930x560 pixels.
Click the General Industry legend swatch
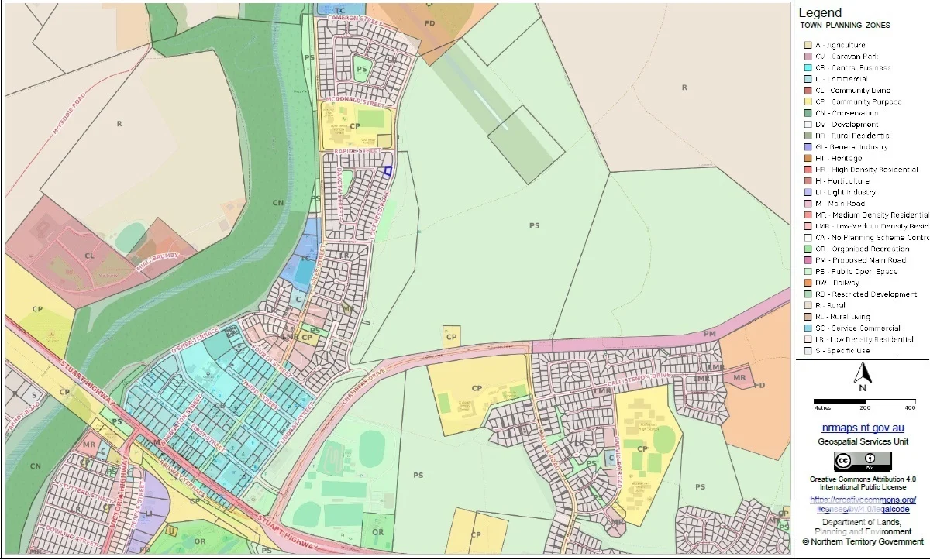coord(808,147)
